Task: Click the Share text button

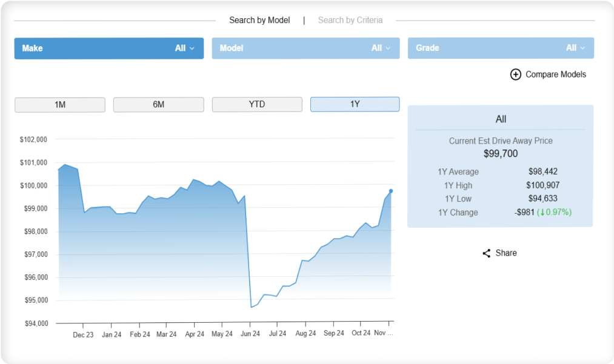Action: pyautogui.click(x=506, y=253)
